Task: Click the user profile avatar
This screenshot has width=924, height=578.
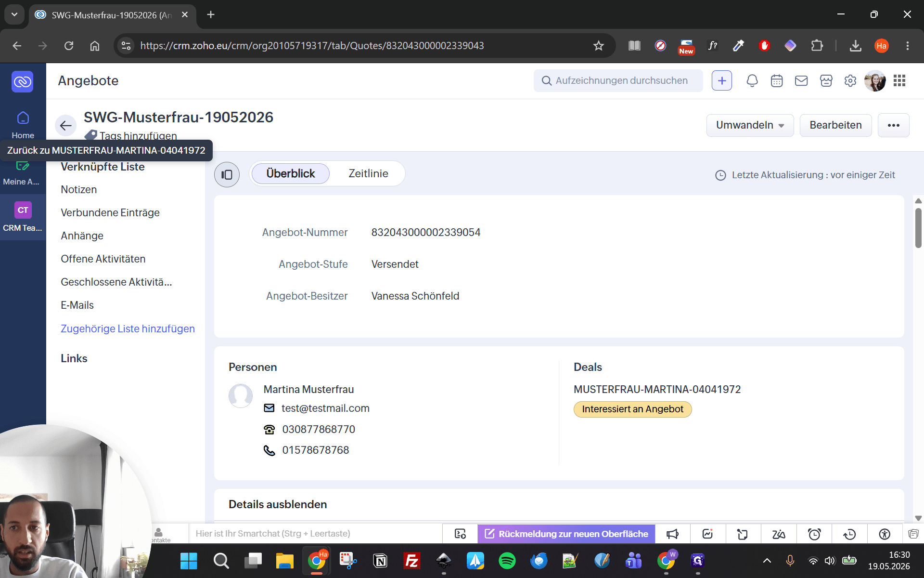Action: pos(875,81)
